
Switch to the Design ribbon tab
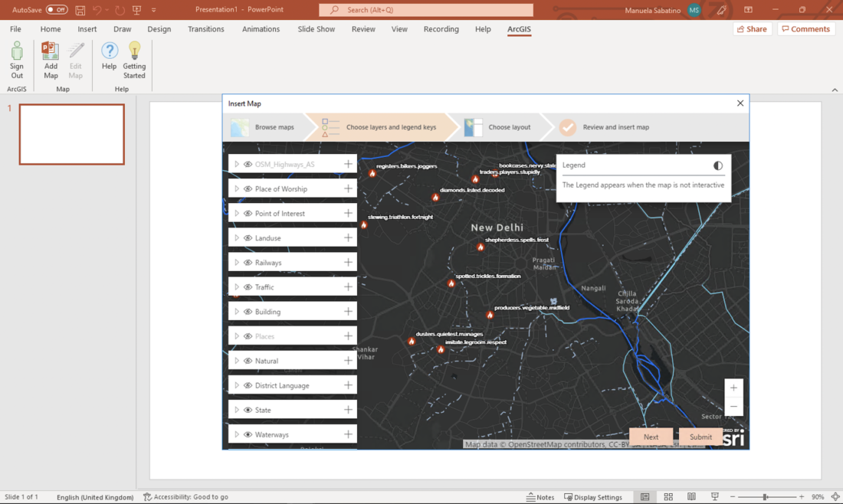tap(159, 29)
